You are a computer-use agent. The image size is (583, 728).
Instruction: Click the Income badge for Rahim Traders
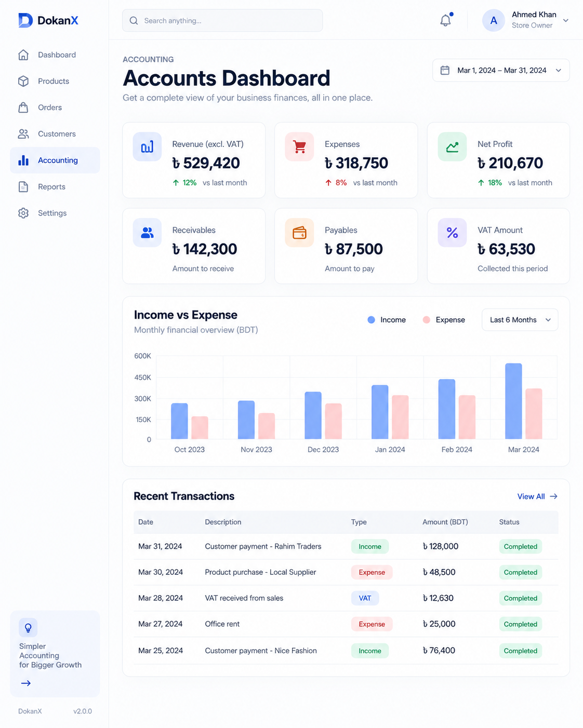pos(370,546)
